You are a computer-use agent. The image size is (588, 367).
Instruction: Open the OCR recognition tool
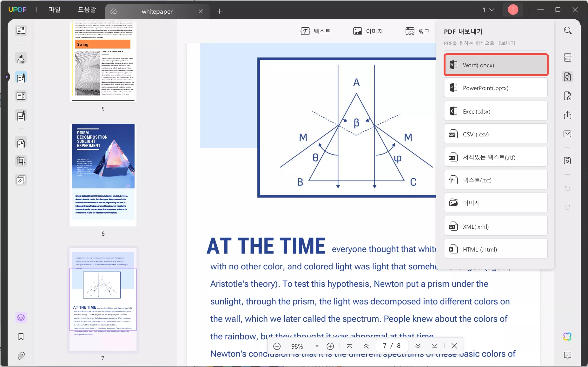coord(567,58)
